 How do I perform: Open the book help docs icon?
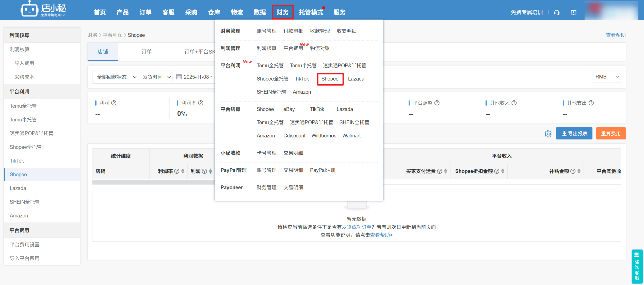(573, 12)
